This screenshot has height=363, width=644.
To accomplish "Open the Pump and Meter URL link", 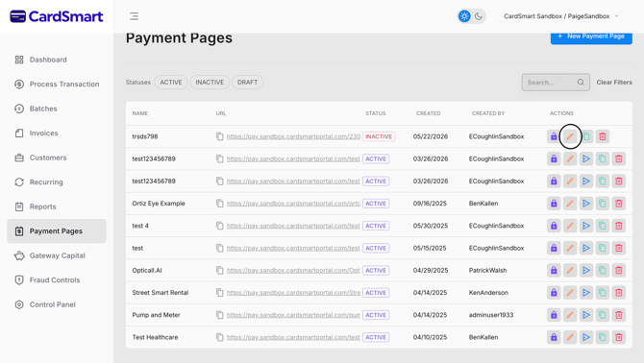I will coord(293,315).
